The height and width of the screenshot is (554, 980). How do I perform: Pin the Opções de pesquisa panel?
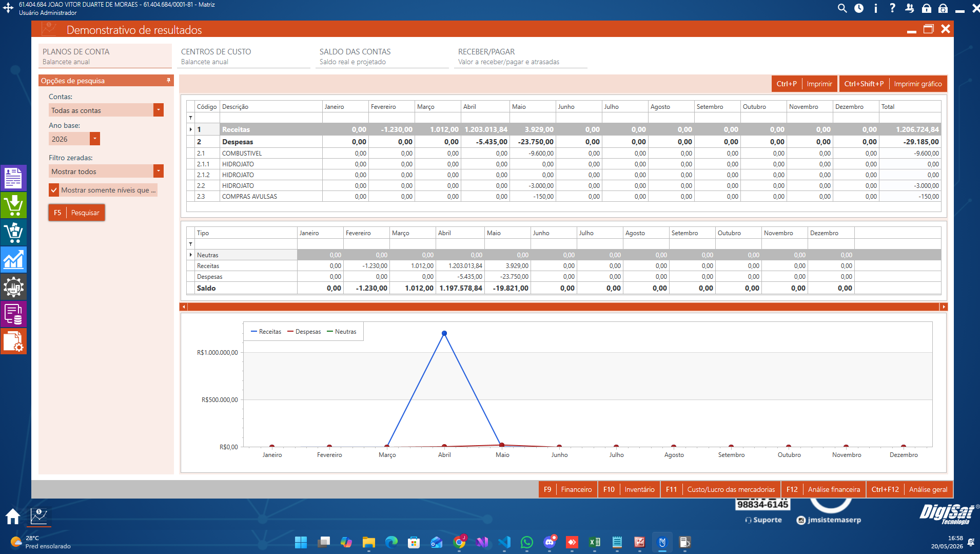click(168, 81)
